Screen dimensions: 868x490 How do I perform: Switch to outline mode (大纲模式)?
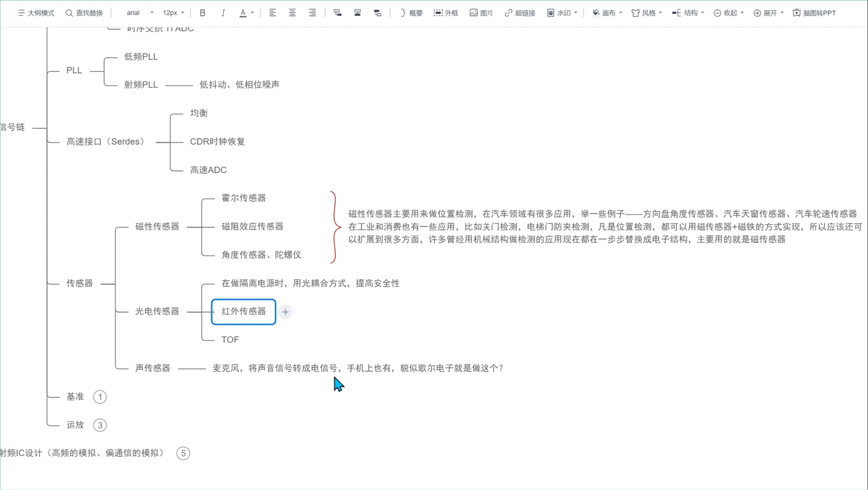pos(35,13)
